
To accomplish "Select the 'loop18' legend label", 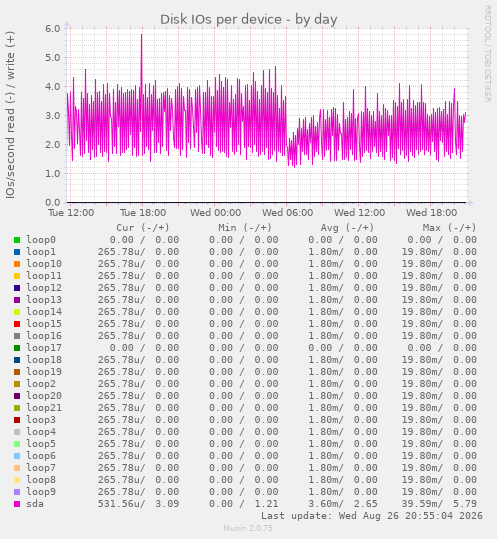I will [x=44, y=360].
